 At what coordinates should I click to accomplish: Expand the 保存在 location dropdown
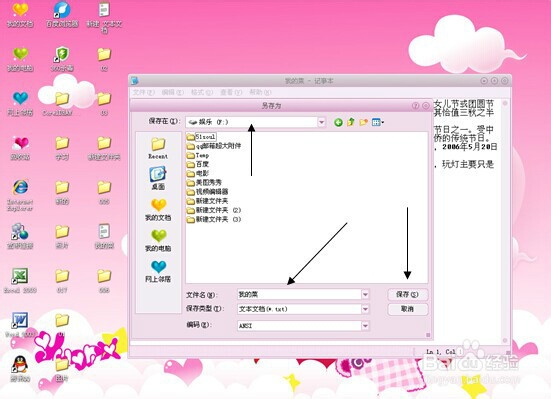tap(322, 122)
